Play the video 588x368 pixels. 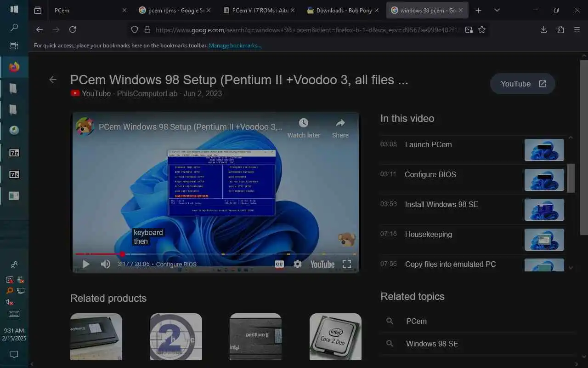(86, 264)
